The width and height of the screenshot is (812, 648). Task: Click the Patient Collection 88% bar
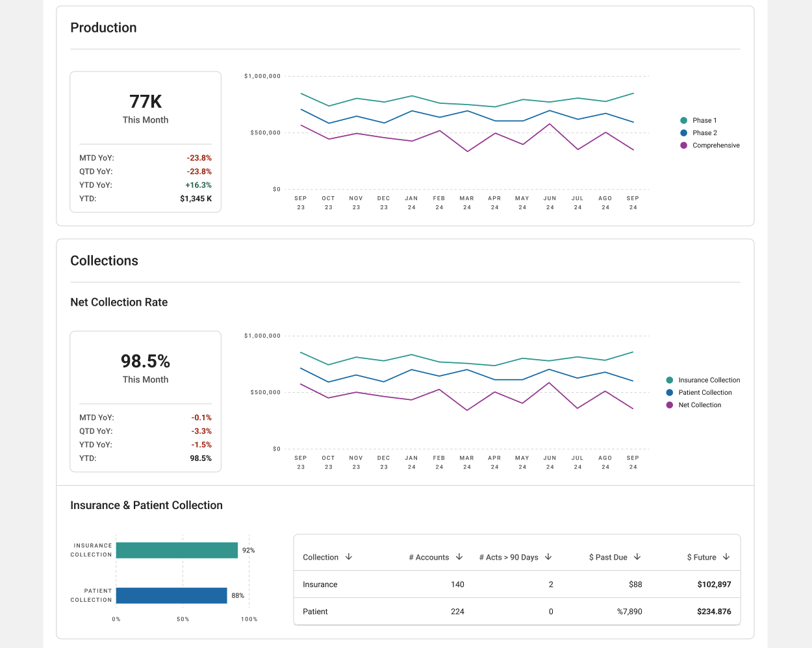pyautogui.click(x=171, y=595)
